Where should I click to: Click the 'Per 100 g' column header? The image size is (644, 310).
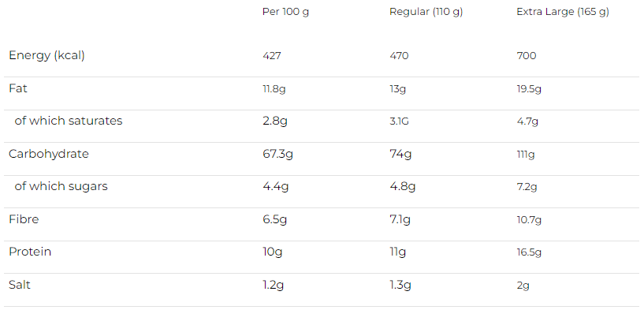click(x=285, y=12)
